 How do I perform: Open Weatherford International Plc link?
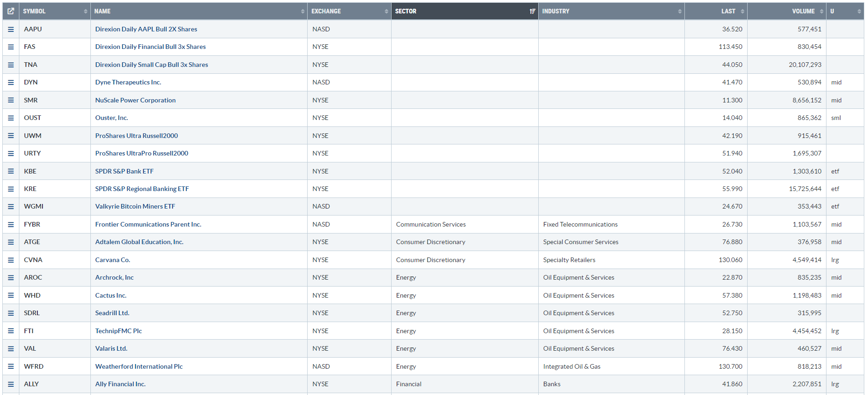pos(139,366)
